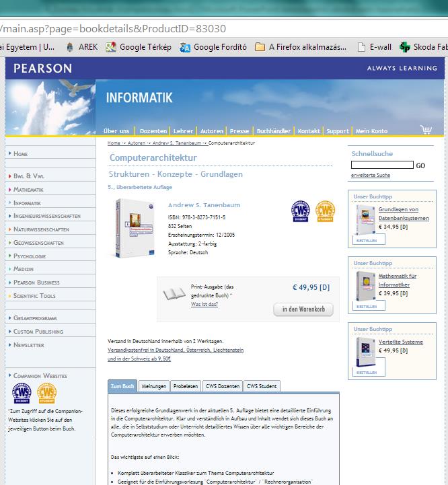Open Support in top navigation
The width and height of the screenshot is (448, 485).
(338, 131)
